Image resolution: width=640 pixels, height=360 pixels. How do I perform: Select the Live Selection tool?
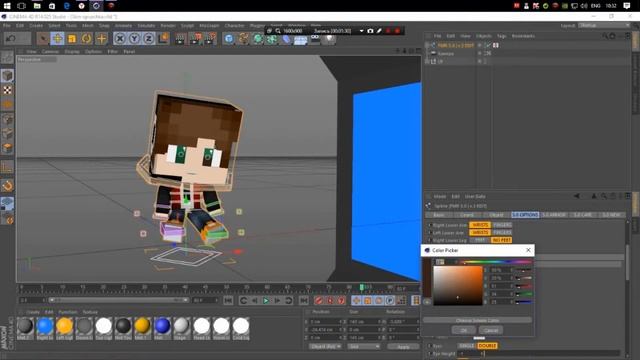pos(42,39)
